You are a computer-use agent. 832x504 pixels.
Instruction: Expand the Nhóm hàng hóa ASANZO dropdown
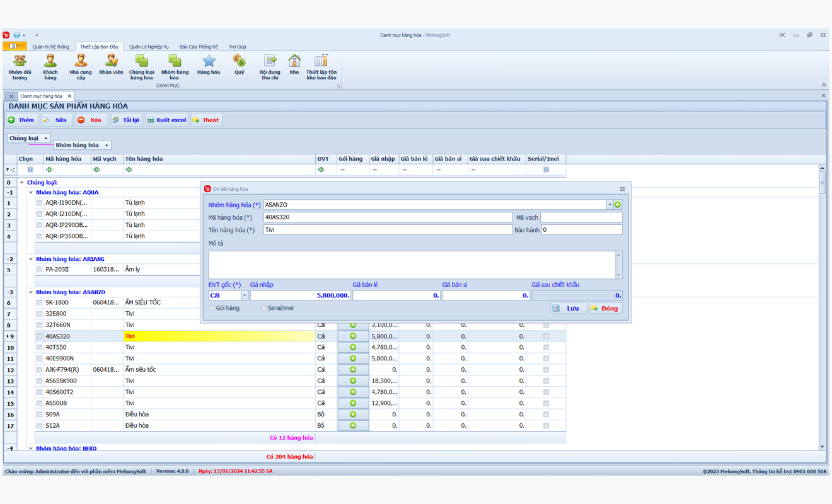point(610,205)
